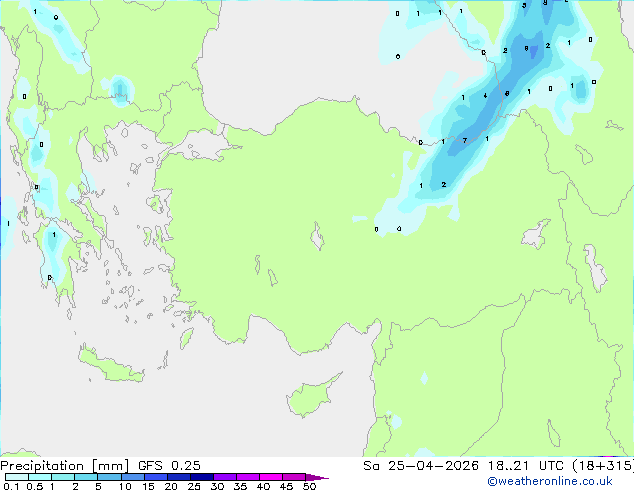Click the '7' precipitation value on the map
The image size is (634, 490).
click(465, 140)
